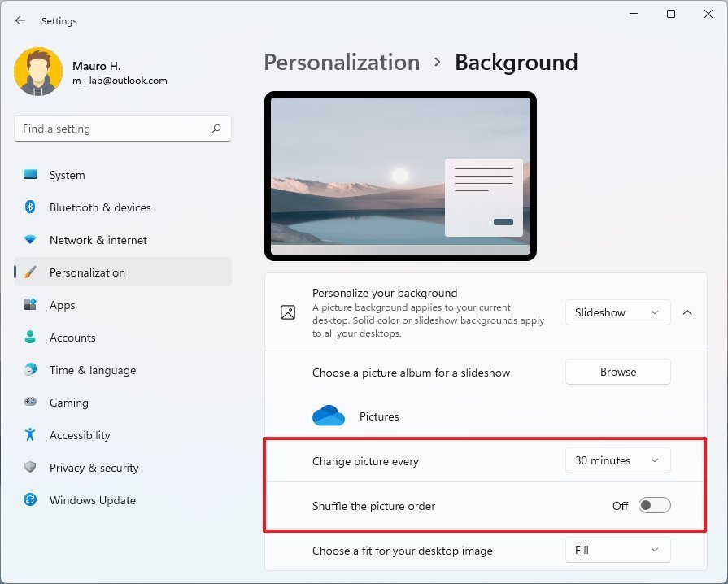The width and height of the screenshot is (728, 584).
Task: Maximize the Settings window
Action: pos(671,14)
